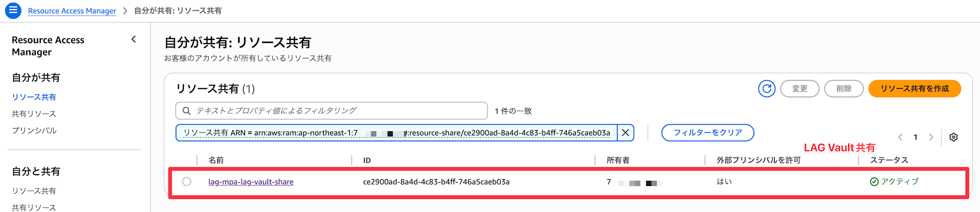The width and height of the screenshot is (980, 212).
Task: Click the 変更 button
Action: tap(800, 89)
